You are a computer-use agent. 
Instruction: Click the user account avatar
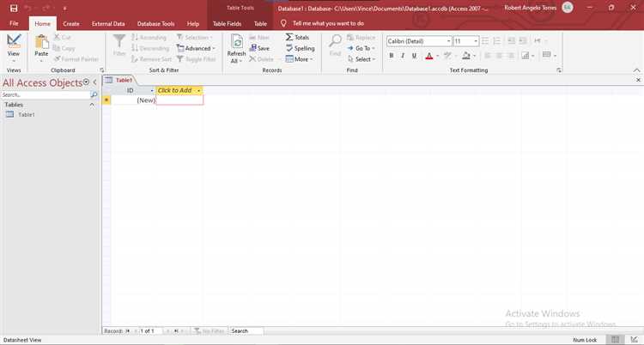(x=568, y=8)
